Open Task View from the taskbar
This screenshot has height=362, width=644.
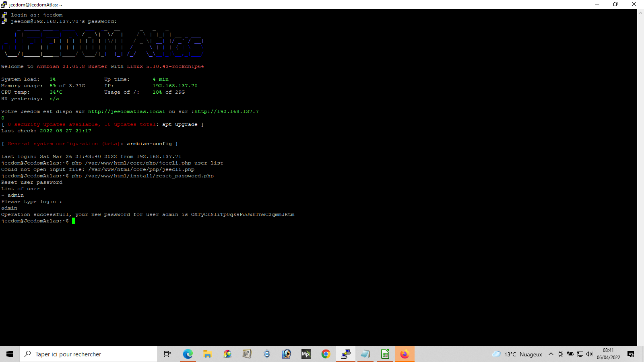(x=167, y=354)
